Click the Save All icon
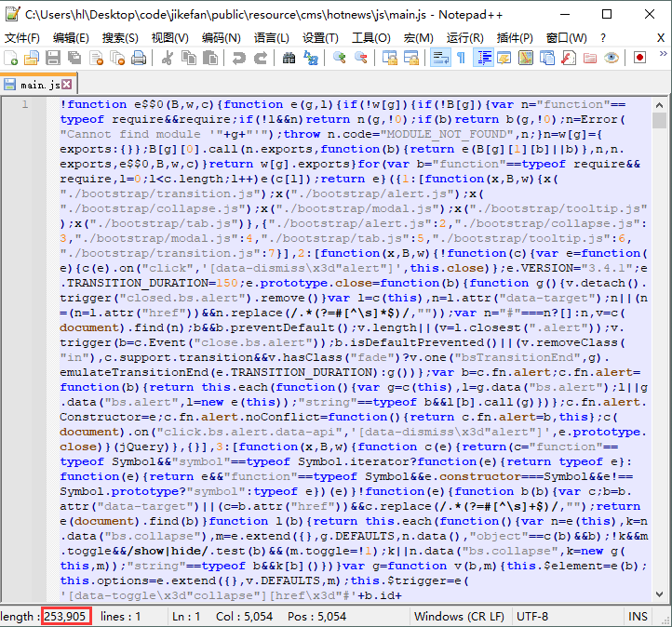The image size is (672, 627). pos(74,58)
